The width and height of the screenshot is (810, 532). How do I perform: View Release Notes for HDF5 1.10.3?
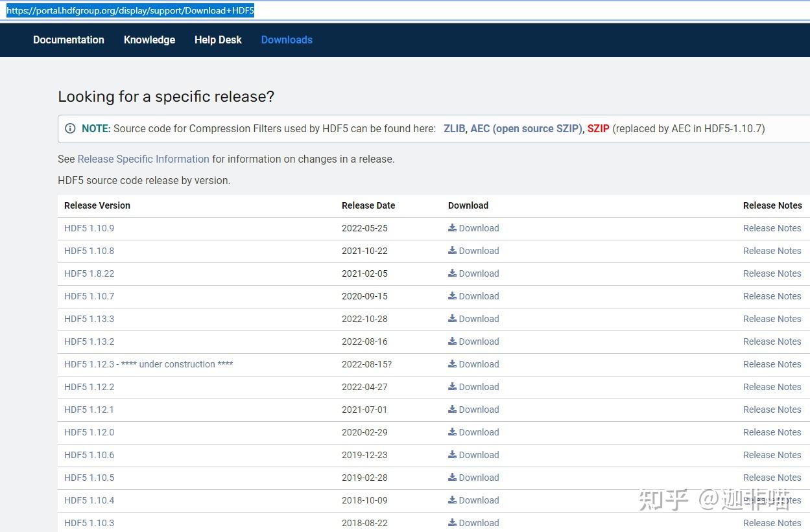(x=772, y=523)
